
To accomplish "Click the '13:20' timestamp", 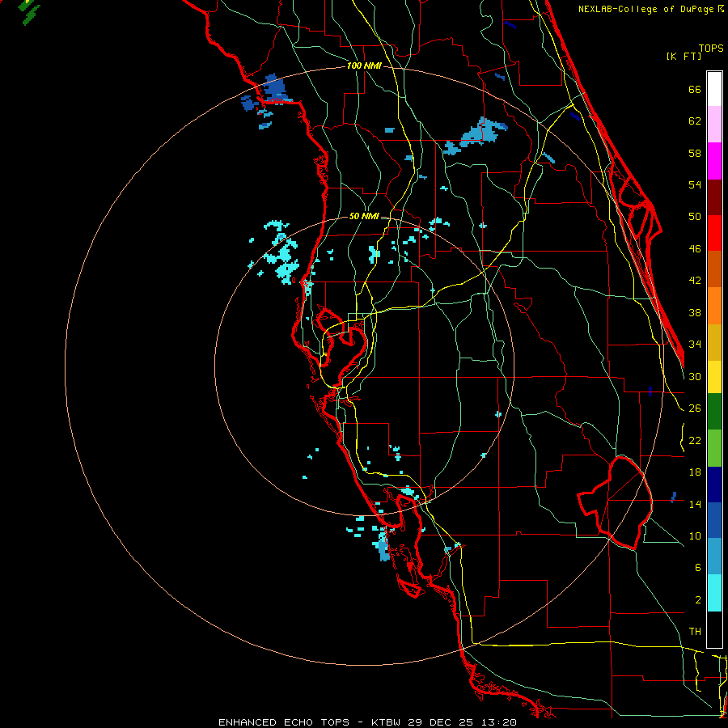I will (x=498, y=722).
